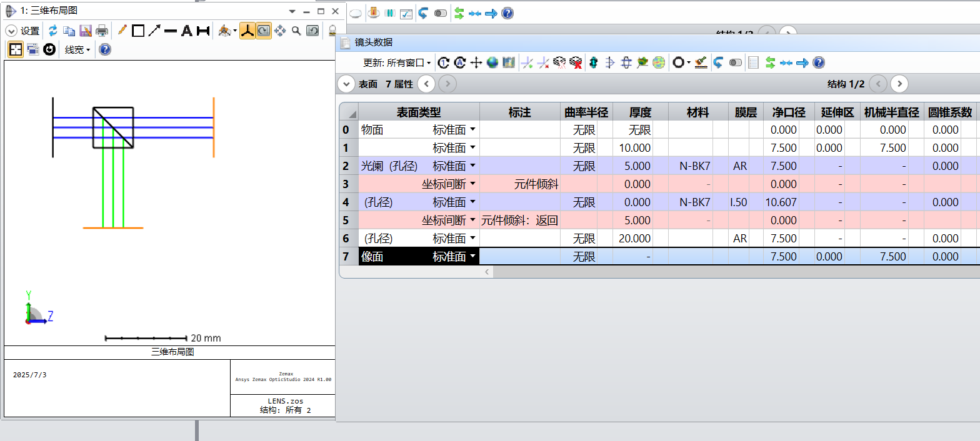
Task: Click the lens data horizontal scrollbar left arrow
Action: pyautogui.click(x=487, y=272)
